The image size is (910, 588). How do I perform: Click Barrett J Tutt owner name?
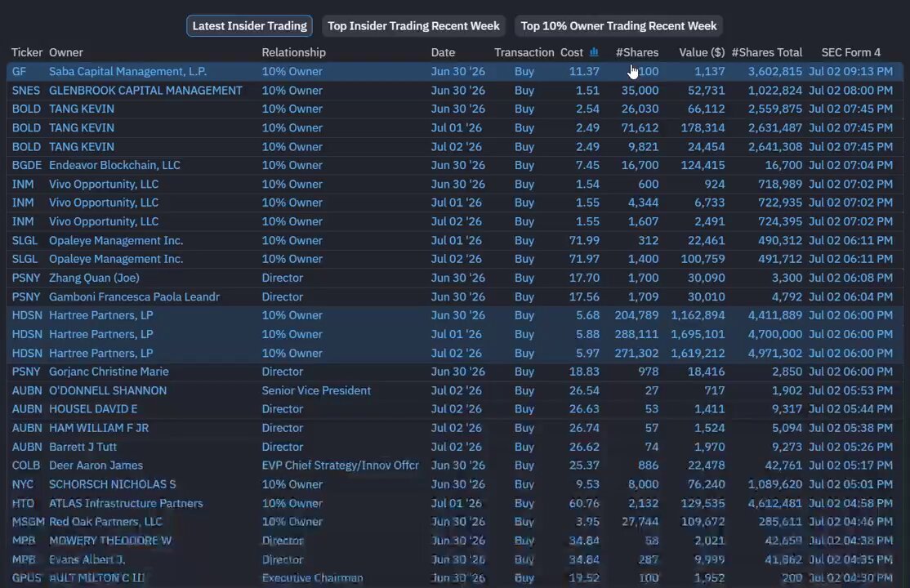[x=83, y=447]
